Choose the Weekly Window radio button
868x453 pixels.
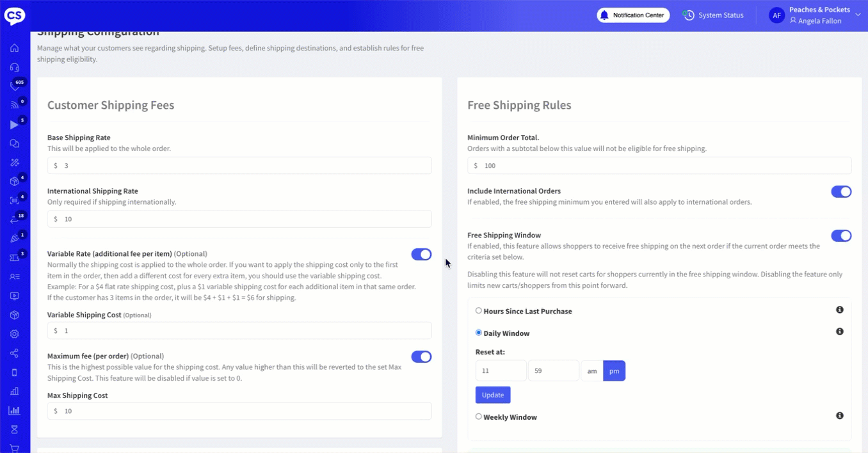[x=479, y=417]
